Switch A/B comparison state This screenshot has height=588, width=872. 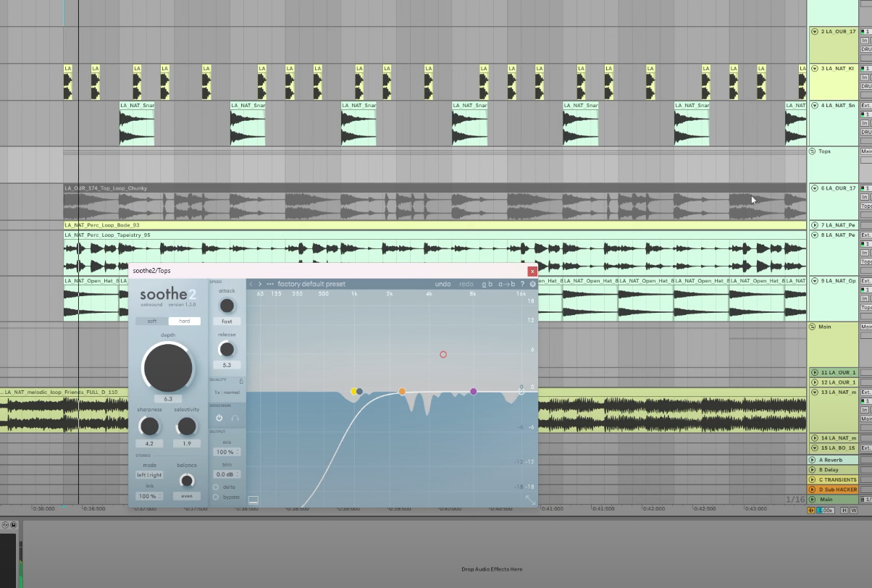[x=487, y=284]
